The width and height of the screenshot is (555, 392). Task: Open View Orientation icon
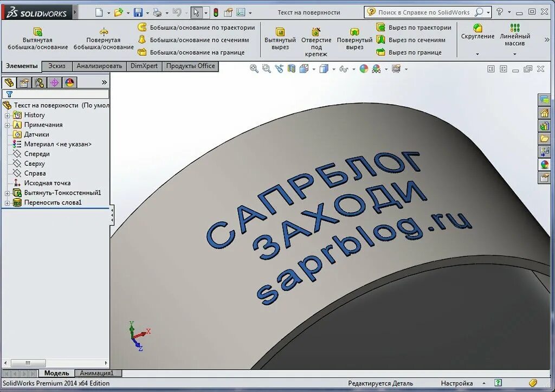(x=304, y=69)
